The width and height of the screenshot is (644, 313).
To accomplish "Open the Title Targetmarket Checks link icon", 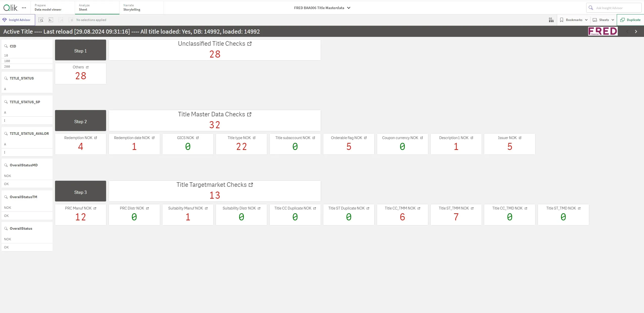I will tap(251, 185).
